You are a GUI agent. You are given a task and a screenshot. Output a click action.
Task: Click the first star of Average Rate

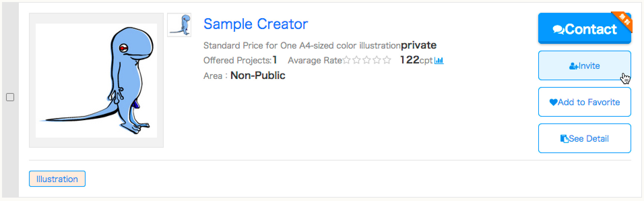click(x=347, y=60)
